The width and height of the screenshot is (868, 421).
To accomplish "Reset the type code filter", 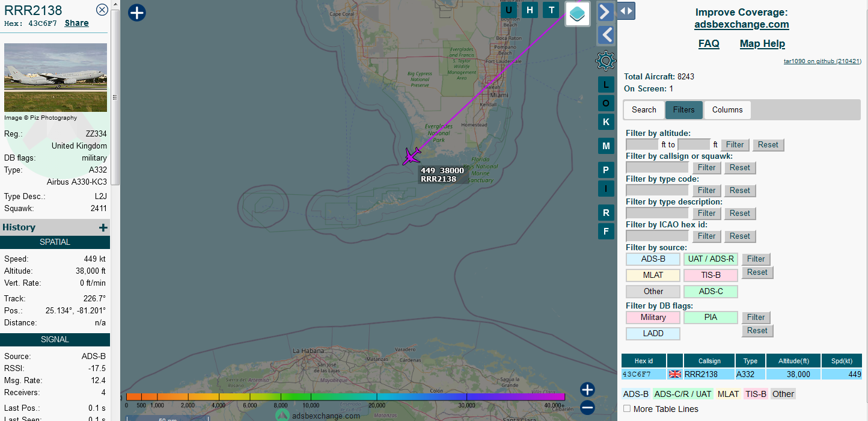I will click(740, 191).
